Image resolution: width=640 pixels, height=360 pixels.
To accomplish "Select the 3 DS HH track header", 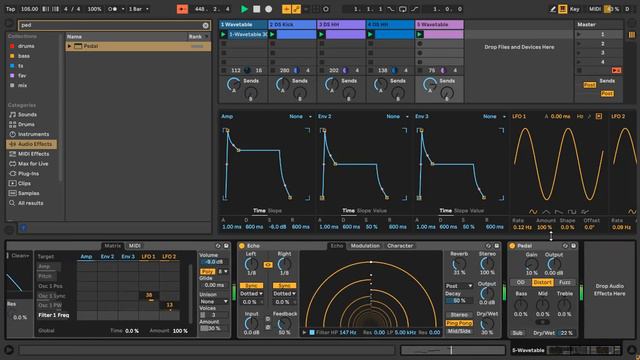I will coord(341,24).
